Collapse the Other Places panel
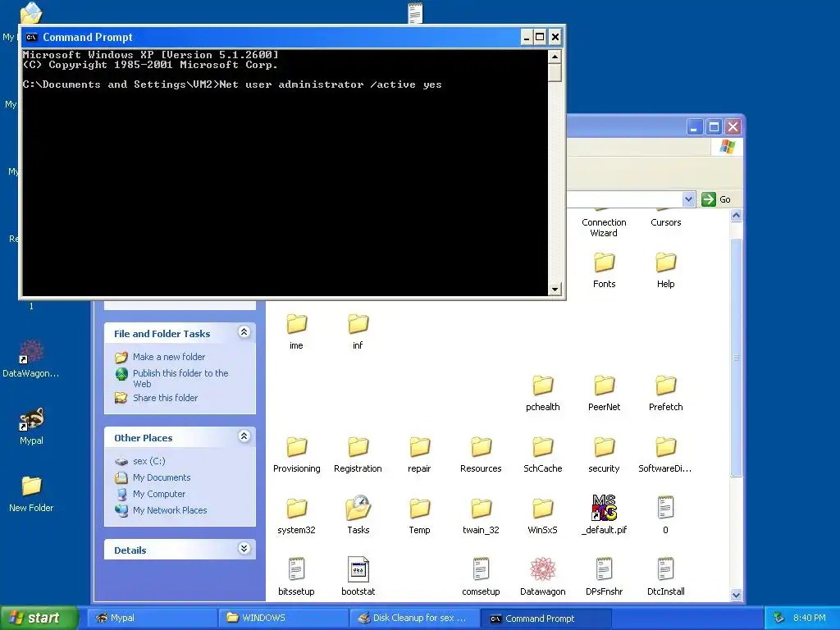 click(244, 436)
